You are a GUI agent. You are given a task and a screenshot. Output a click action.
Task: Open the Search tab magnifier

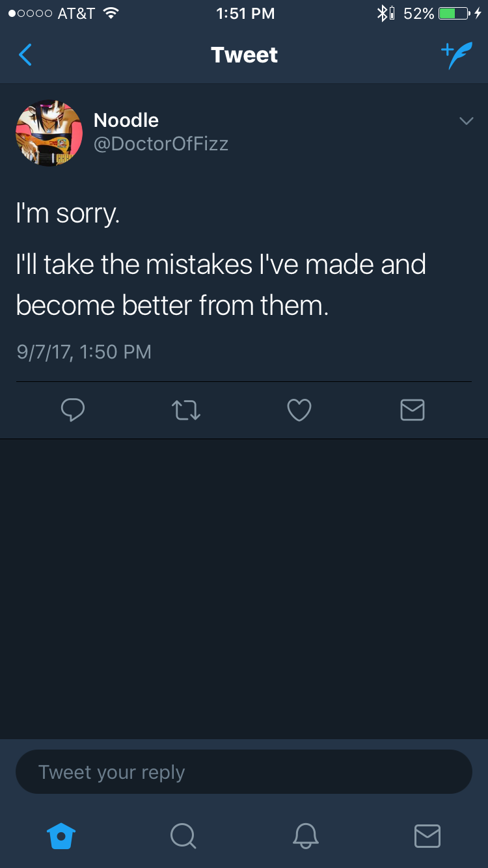pos(183,835)
